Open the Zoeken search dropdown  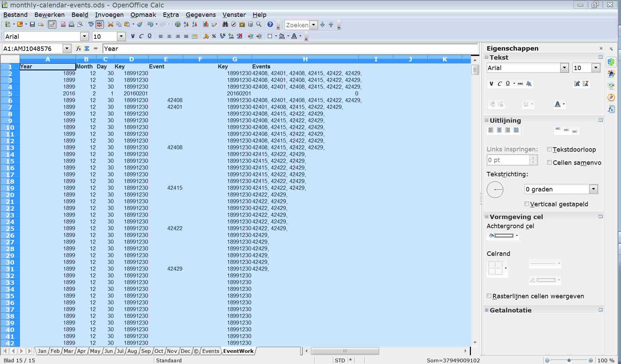pyautogui.click(x=314, y=25)
